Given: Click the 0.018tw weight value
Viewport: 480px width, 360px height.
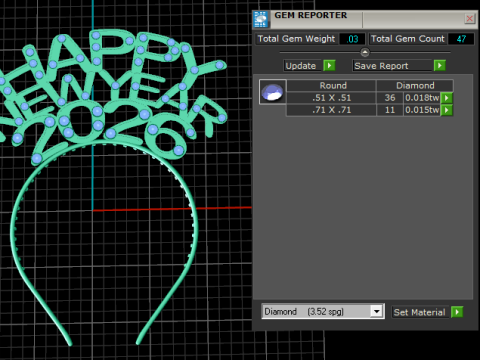Looking at the screenshot, I should [x=422, y=98].
